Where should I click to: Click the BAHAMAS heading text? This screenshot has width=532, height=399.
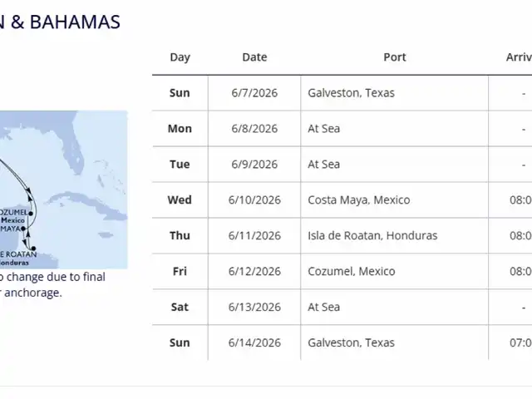[75, 22]
